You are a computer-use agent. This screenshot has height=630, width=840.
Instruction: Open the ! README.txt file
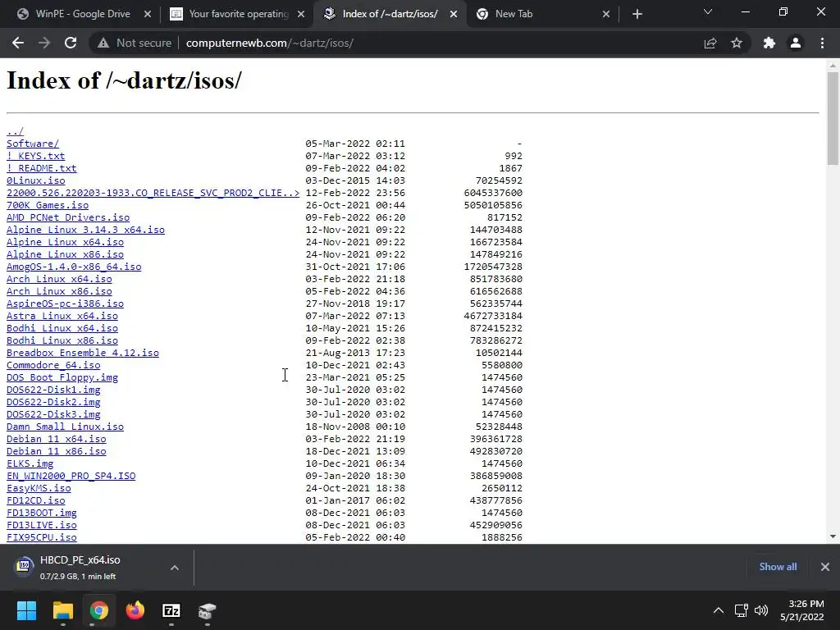tap(41, 168)
